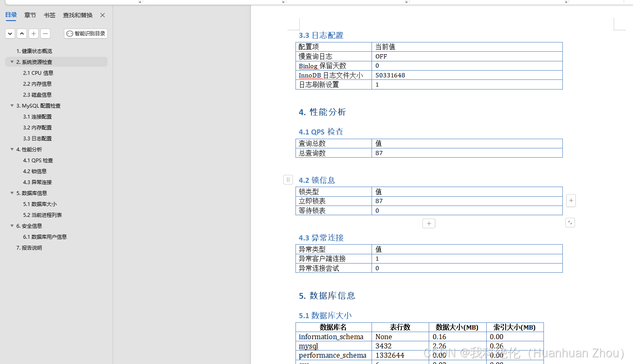Open the 书签 tab
Screen dimensions: 633x364
click(50, 15)
